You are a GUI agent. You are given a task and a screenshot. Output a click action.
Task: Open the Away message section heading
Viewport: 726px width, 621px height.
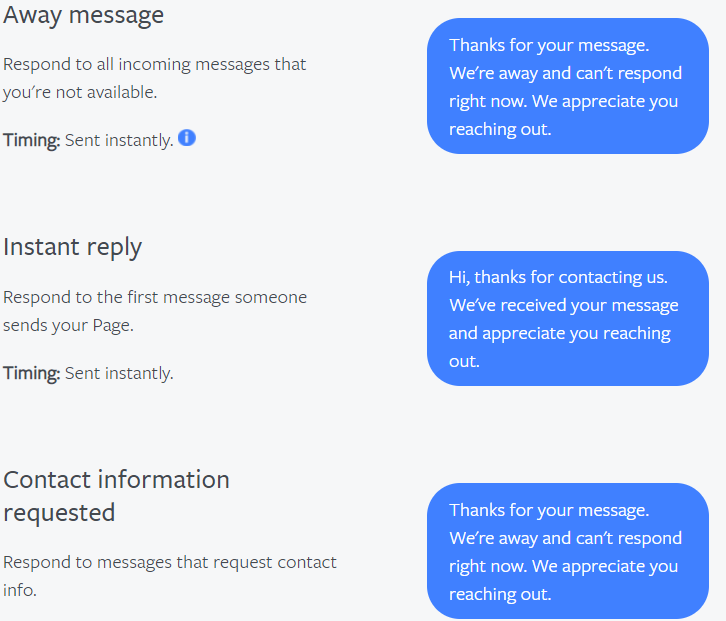[83, 14]
